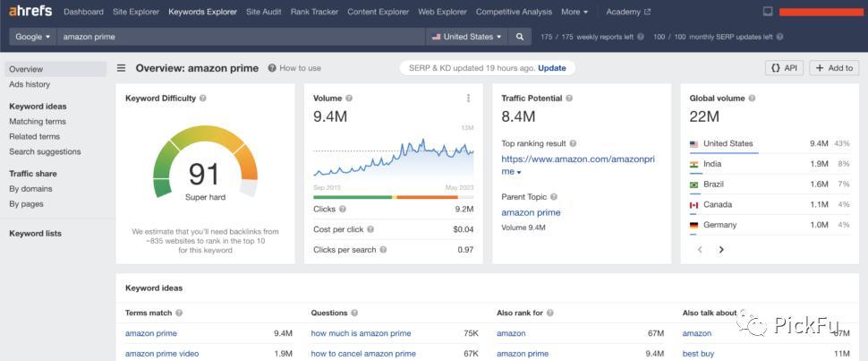Click the Clicks help icon
This screenshot has width=868, height=361.
[x=343, y=209]
